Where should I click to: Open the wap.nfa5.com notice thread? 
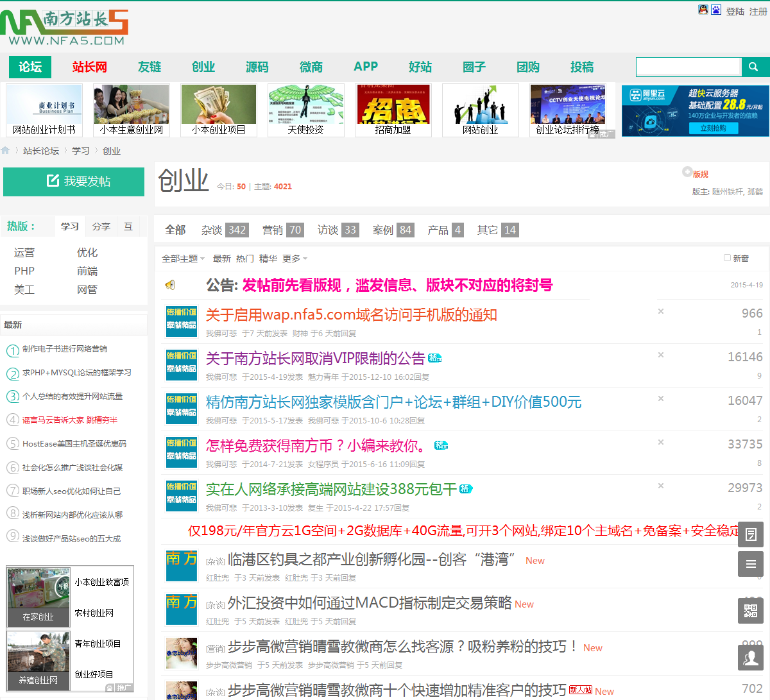(351, 315)
